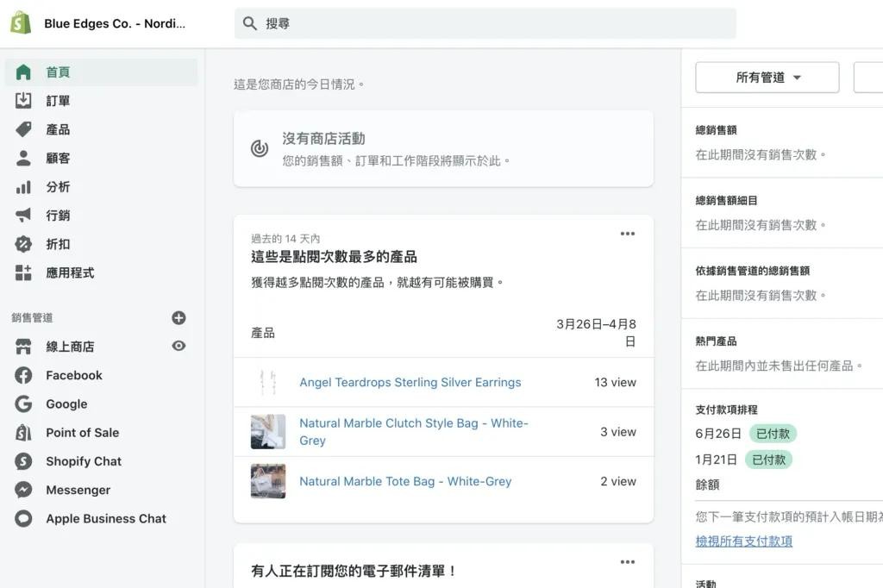Viewport: 883px width, 588px height.
Task: Click the 已付款 badge for 1月21日
Action: (x=768, y=460)
